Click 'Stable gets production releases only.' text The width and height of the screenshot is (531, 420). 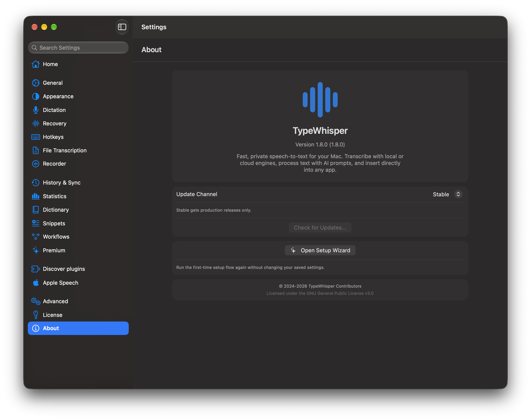point(214,210)
